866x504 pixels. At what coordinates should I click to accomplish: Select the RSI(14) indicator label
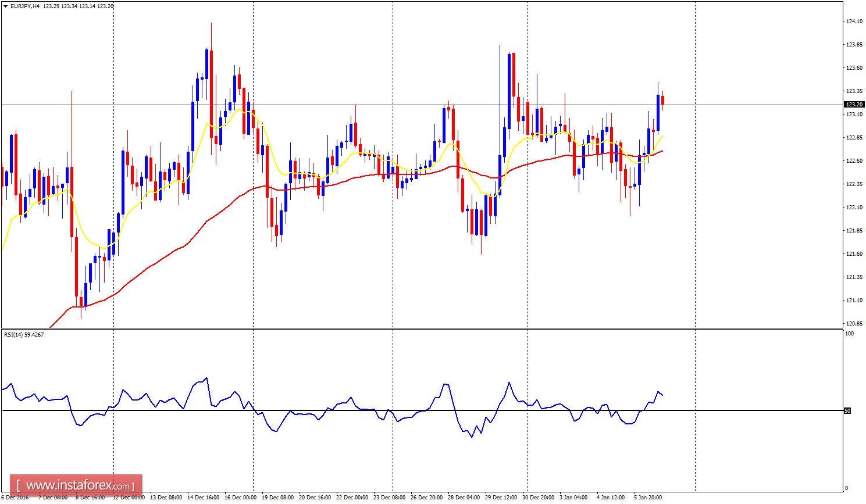pos(23,335)
